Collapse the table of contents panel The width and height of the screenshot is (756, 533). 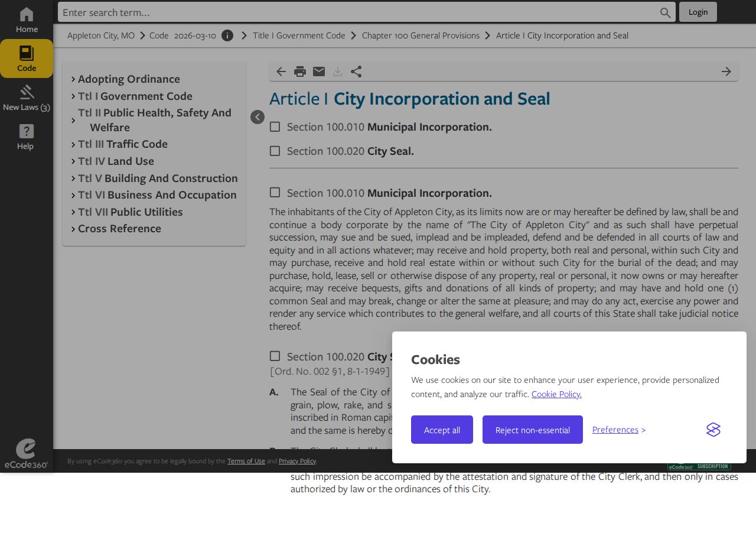[258, 117]
